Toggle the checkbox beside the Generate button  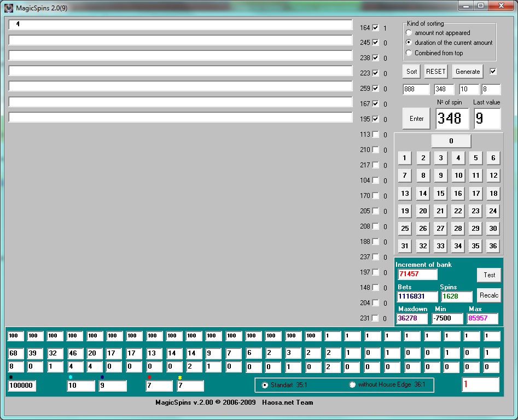coord(493,71)
